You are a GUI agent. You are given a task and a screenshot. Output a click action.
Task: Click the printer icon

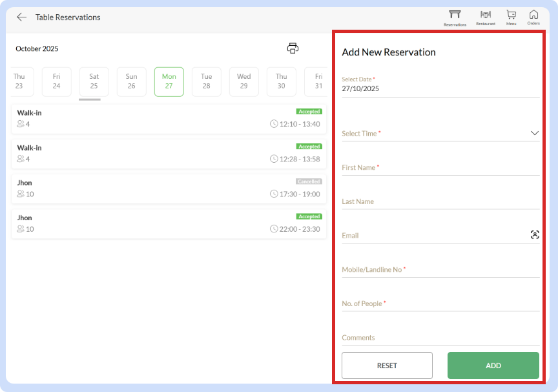click(293, 48)
